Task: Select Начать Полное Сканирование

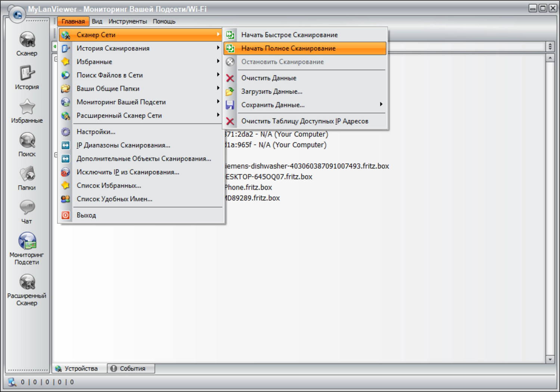Action: [288, 48]
